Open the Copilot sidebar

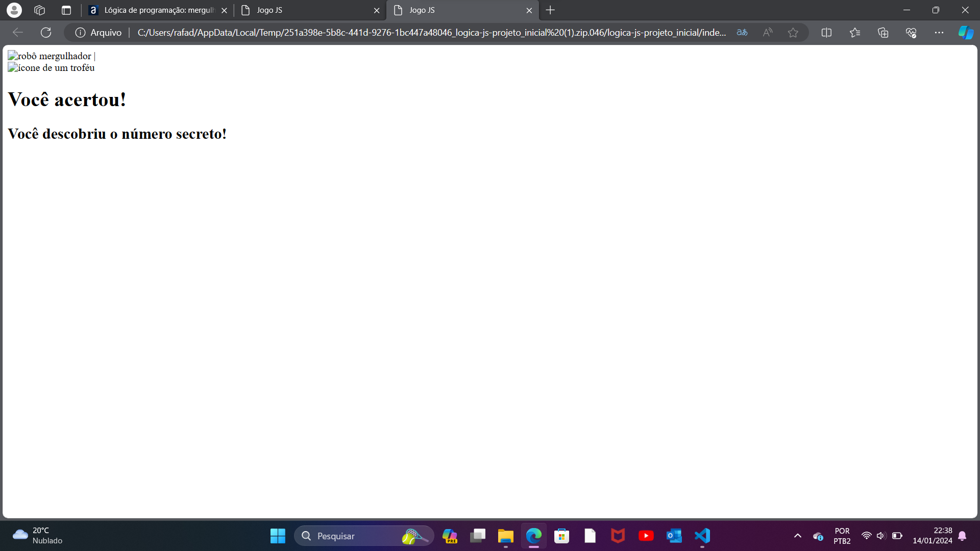tap(966, 33)
